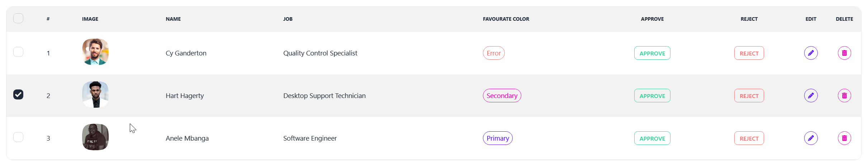Click the edit pencil icon for Anele Mbanga
Viewport: 868px width, 166px height.
[x=811, y=138]
